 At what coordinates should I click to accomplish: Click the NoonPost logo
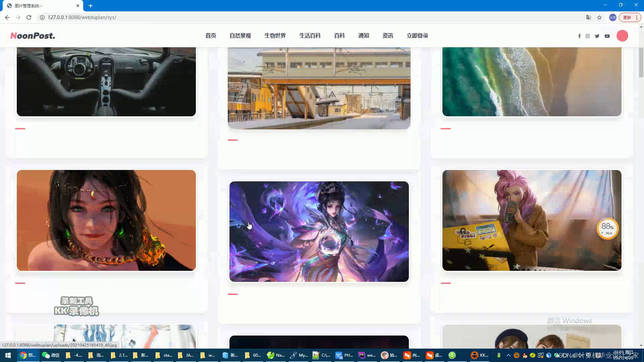(x=33, y=36)
